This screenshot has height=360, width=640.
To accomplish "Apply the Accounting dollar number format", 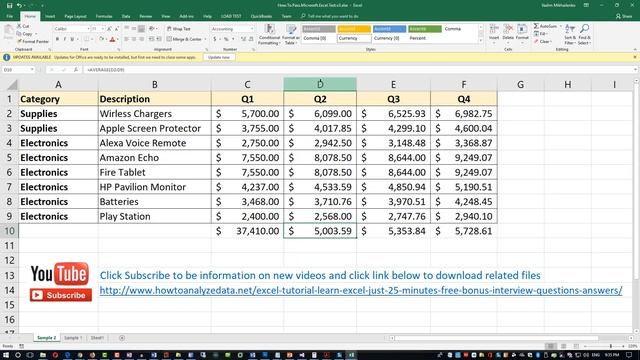I will [215, 39].
